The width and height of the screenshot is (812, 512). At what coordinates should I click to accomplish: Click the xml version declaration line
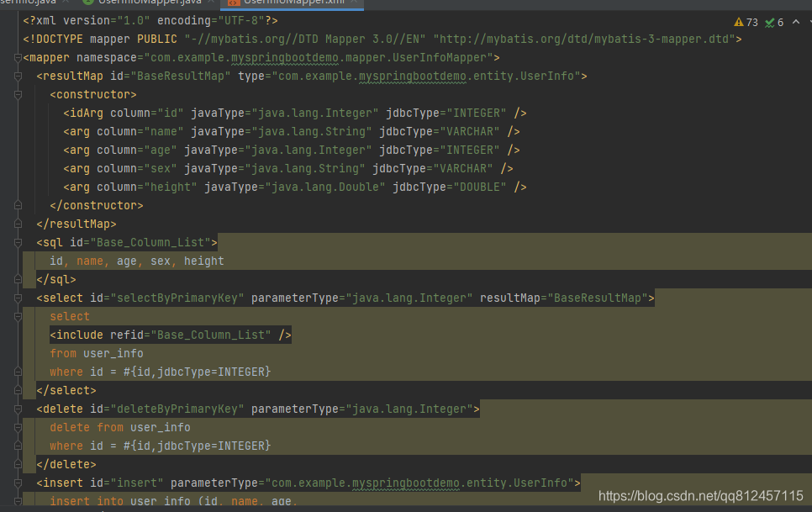pyautogui.click(x=150, y=21)
